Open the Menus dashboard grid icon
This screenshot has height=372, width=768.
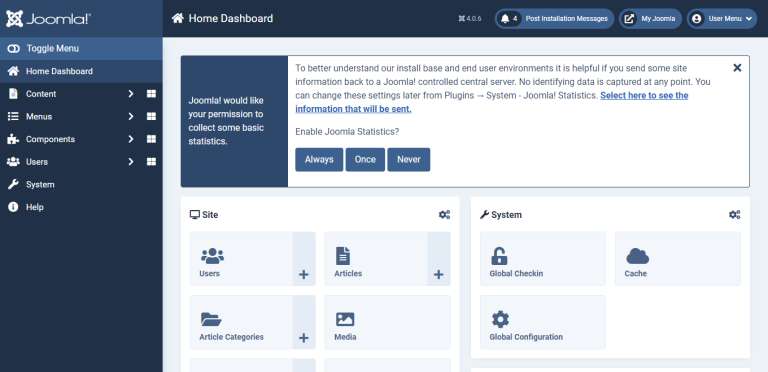pos(151,116)
